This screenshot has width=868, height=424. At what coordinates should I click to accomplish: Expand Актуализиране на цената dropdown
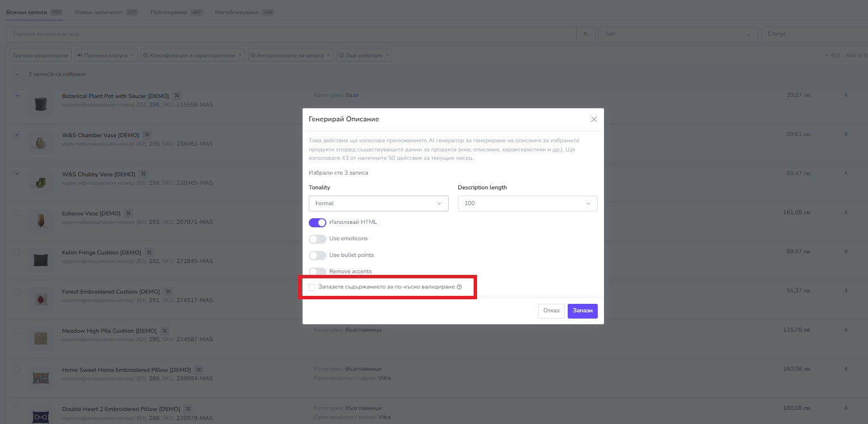pos(291,56)
